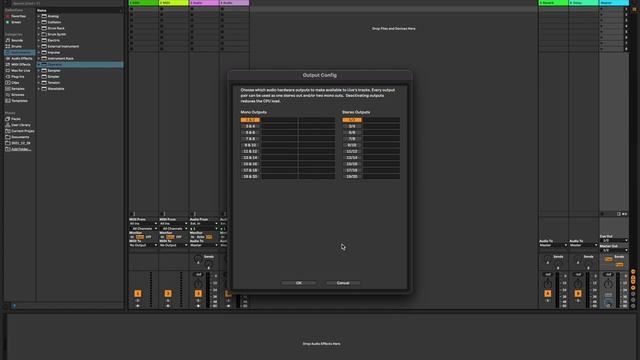
Task: Open Audio To Master dropdown on track 3
Action: 204,245
